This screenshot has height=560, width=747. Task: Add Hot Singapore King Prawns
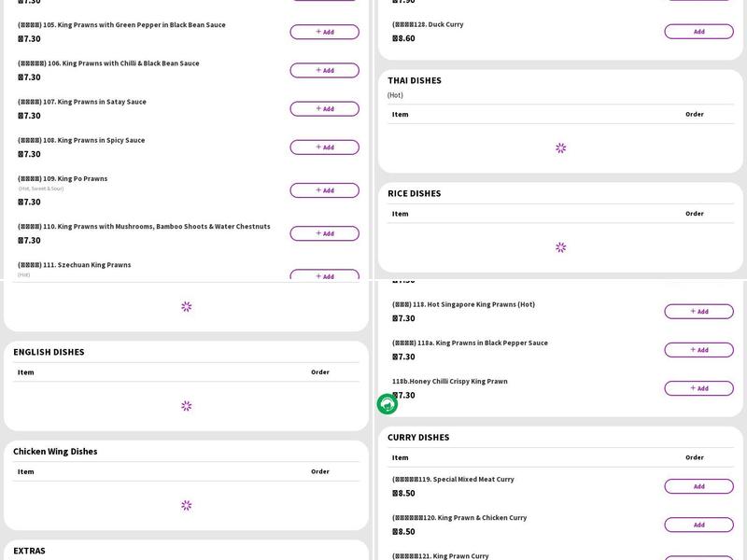coord(698,312)
